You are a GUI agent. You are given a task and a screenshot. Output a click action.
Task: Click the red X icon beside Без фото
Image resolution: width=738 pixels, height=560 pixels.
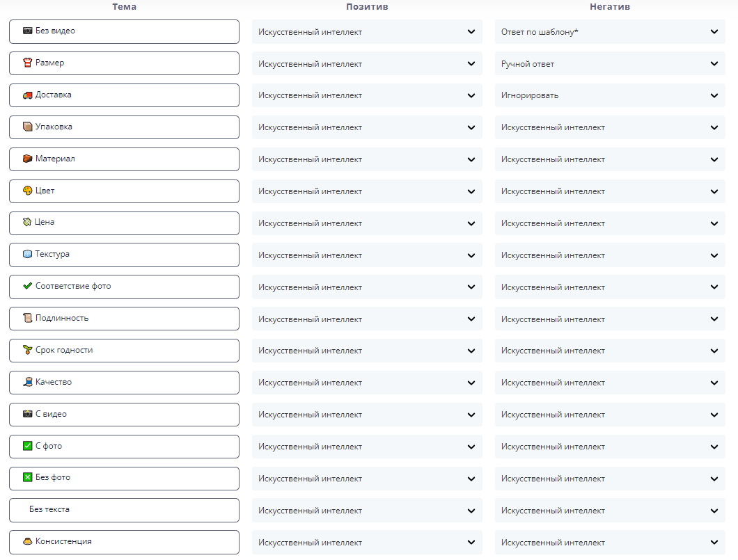pyautogui.click(x=27, y=478)
